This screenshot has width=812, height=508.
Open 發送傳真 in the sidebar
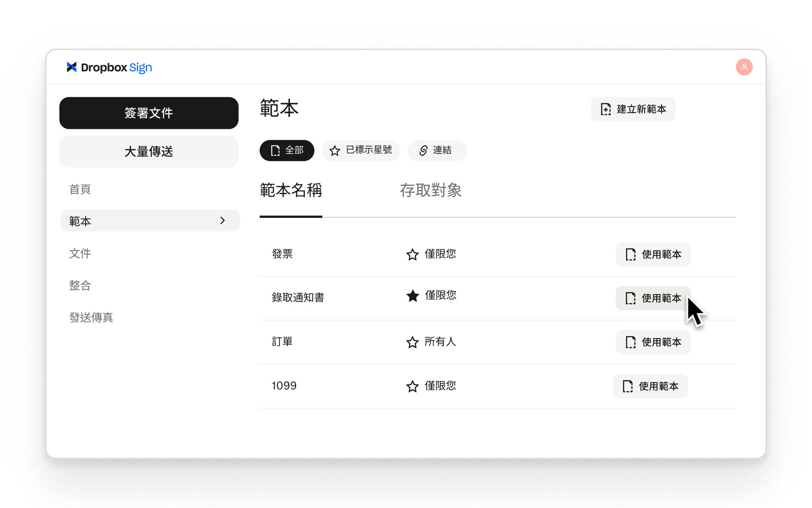(91, 317)
